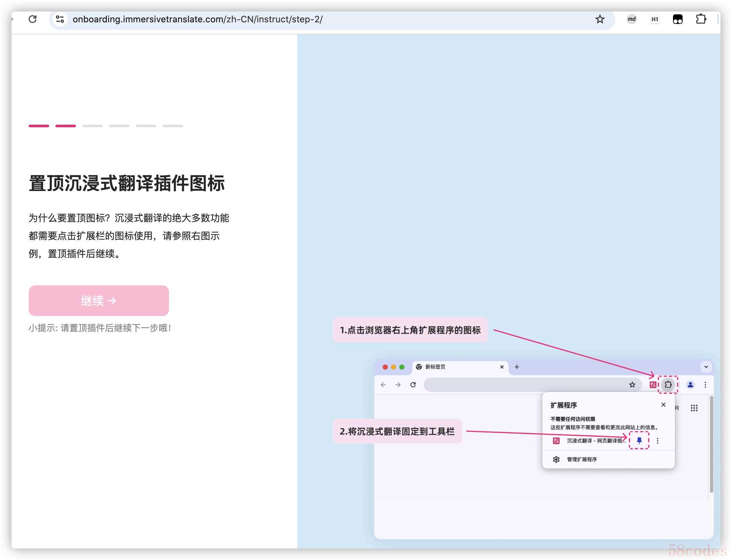The height and width of the screenshot is (560, 732).
Task: Open site information icon in address bar
Action: click(60, 19)
